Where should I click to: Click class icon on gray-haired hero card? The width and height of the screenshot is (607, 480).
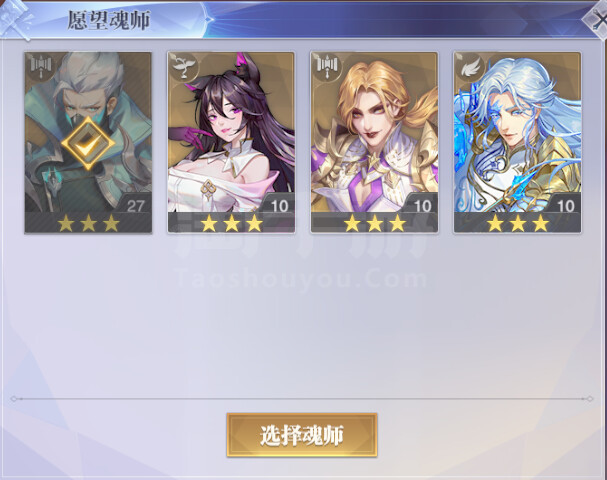(40, 65)
